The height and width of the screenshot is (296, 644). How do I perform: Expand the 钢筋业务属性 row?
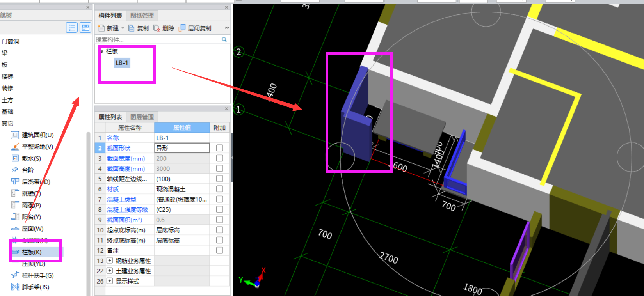(x=110, y=261)
